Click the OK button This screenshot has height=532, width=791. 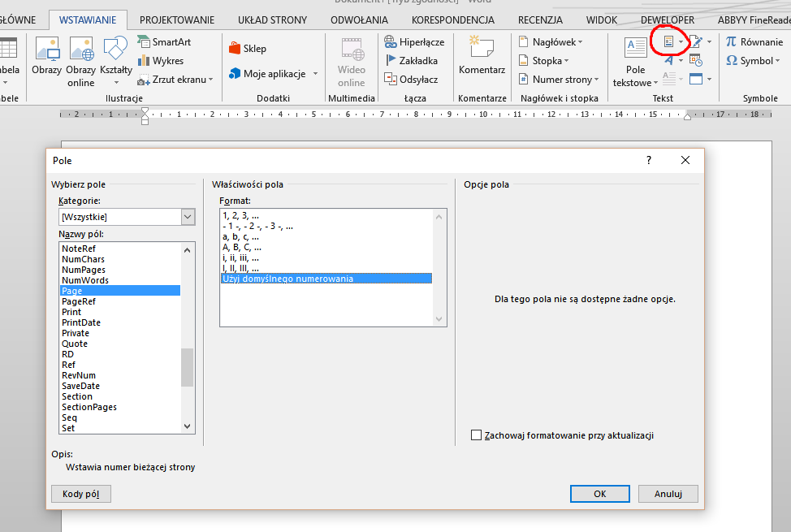pyautogui.click(x=599, y=493)
